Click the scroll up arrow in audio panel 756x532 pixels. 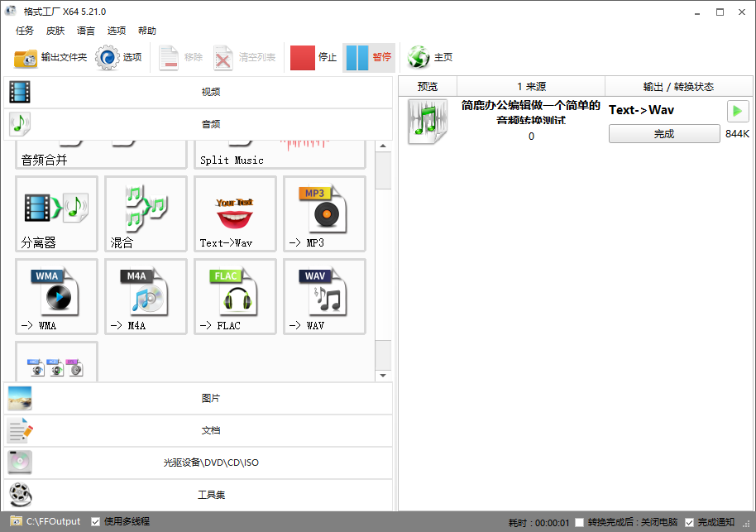click(x=383, y=146)
